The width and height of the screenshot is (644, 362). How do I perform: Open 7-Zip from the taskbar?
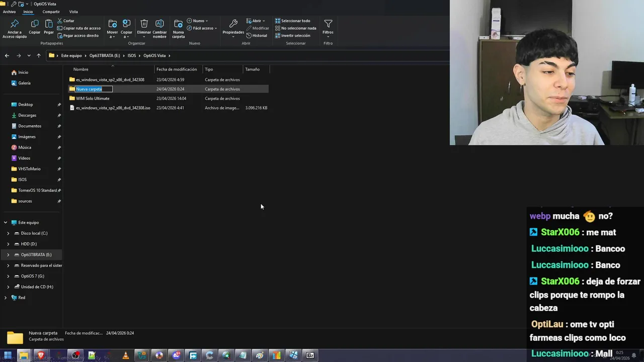[x=310, y=355]
